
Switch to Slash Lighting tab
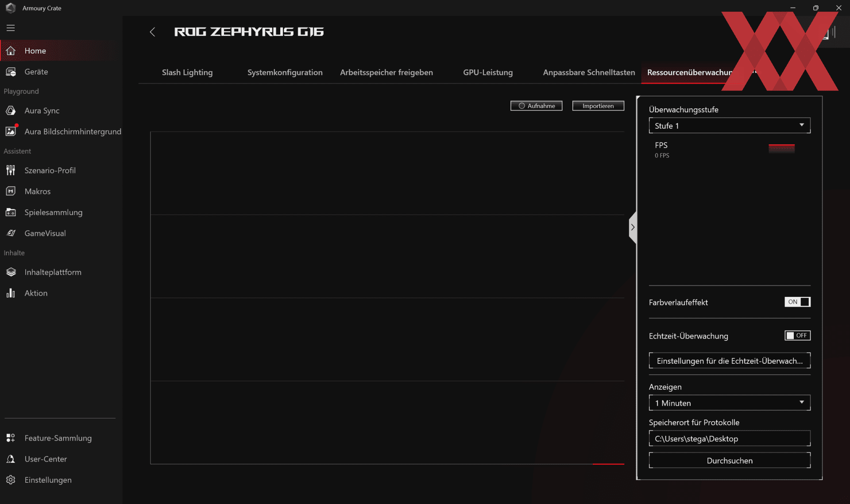point(187,73)
